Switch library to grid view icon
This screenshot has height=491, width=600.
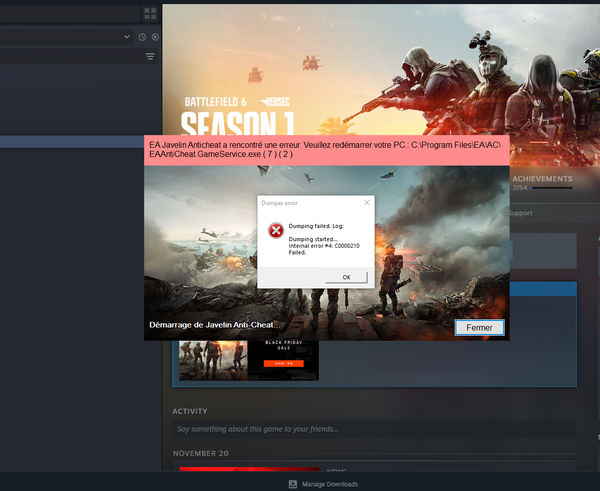coord(150,13)
